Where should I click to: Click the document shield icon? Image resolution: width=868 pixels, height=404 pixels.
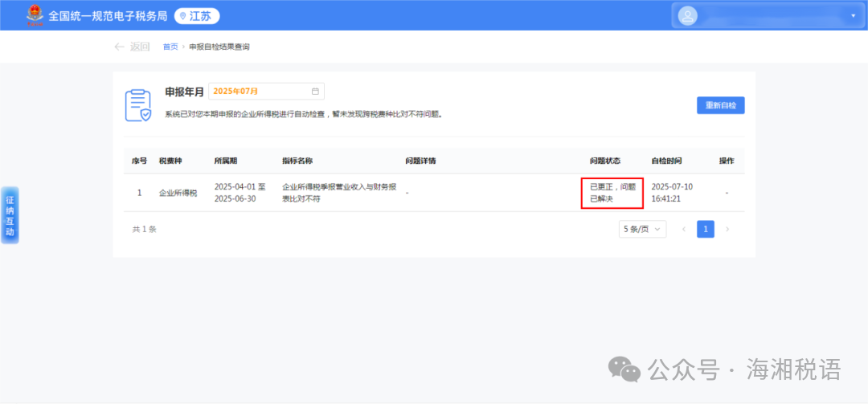[138, 105]
